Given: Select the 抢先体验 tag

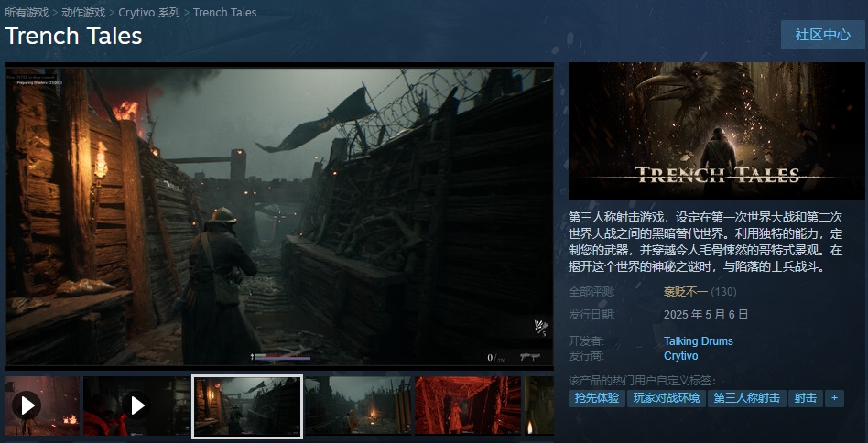Looking at the screenshot, I should [x=597, y=398].
